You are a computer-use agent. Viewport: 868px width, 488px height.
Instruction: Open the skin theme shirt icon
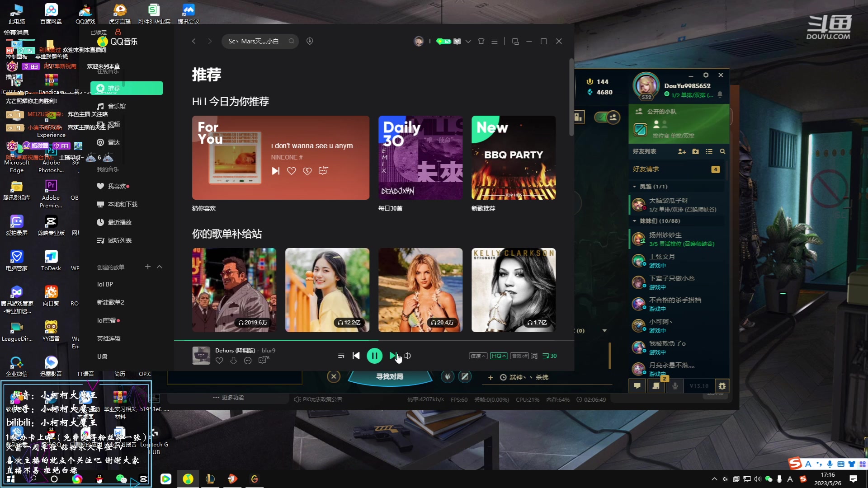[x=481, y=41]
